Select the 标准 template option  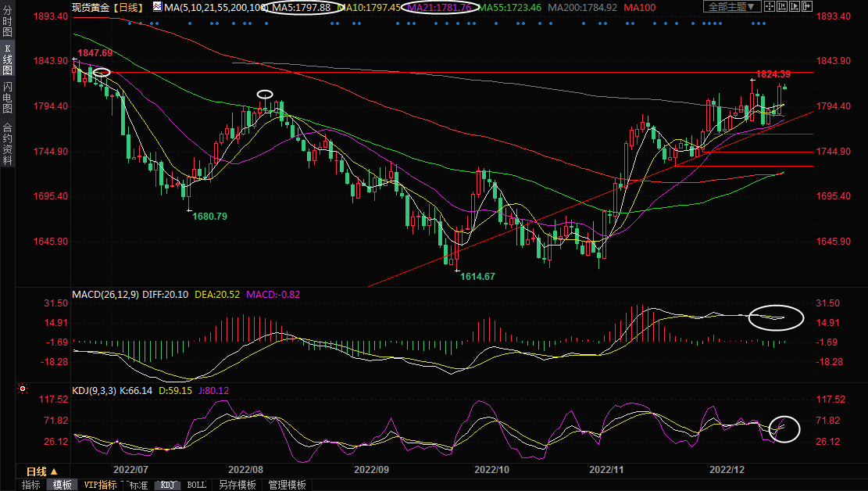coord(138,485)
